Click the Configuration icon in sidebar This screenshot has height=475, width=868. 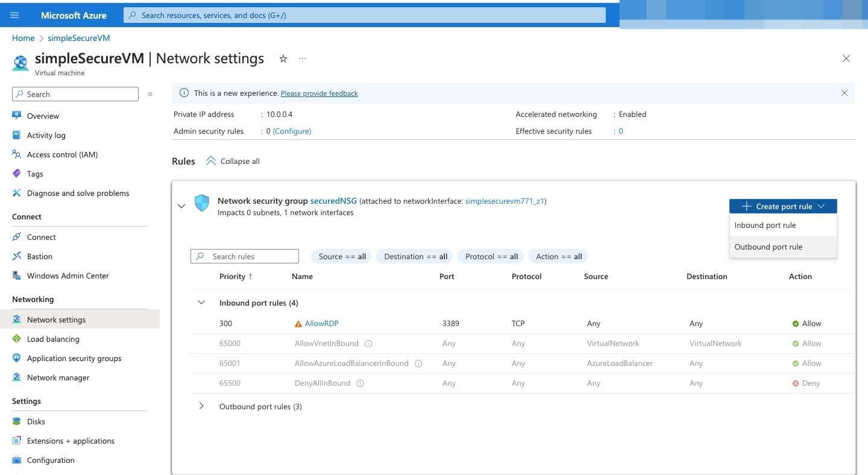coord(17,460)
